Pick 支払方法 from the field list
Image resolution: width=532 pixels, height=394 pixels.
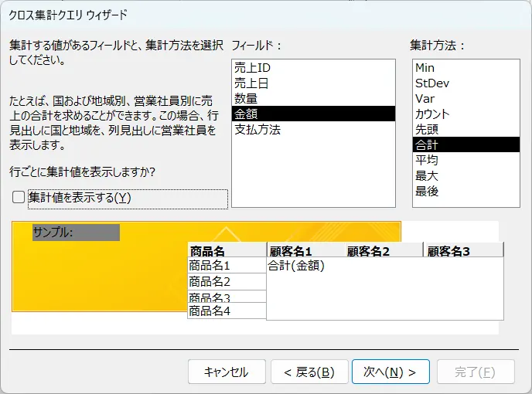(x=313, y=129)
